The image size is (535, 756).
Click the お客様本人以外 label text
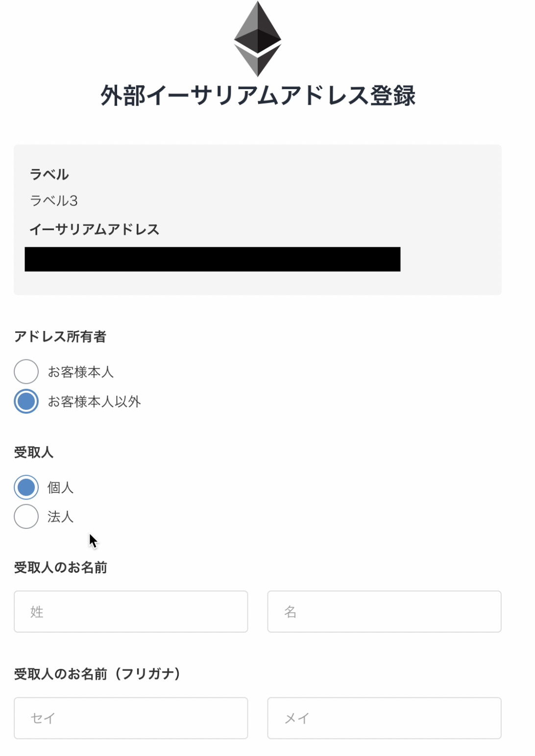coord(94,402)
